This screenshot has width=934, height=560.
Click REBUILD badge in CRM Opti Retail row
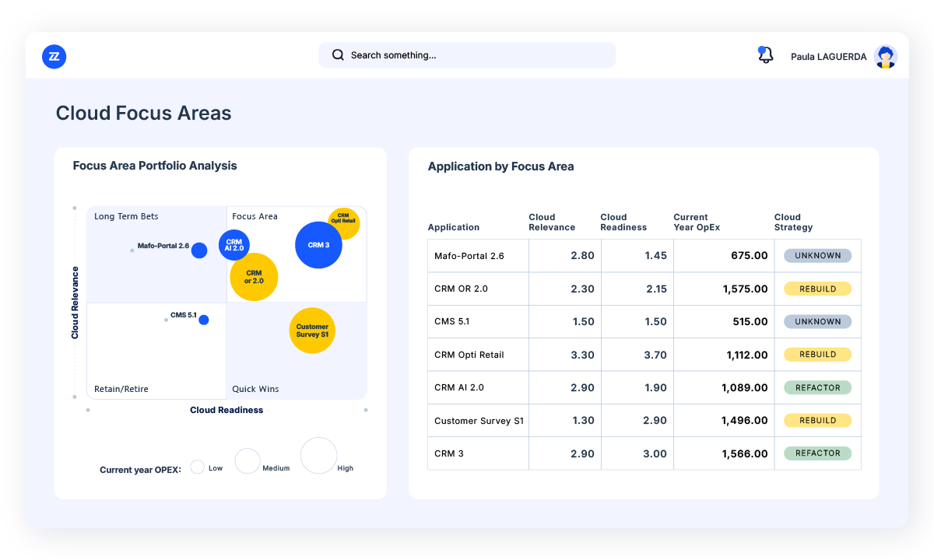tap(817, 354)
